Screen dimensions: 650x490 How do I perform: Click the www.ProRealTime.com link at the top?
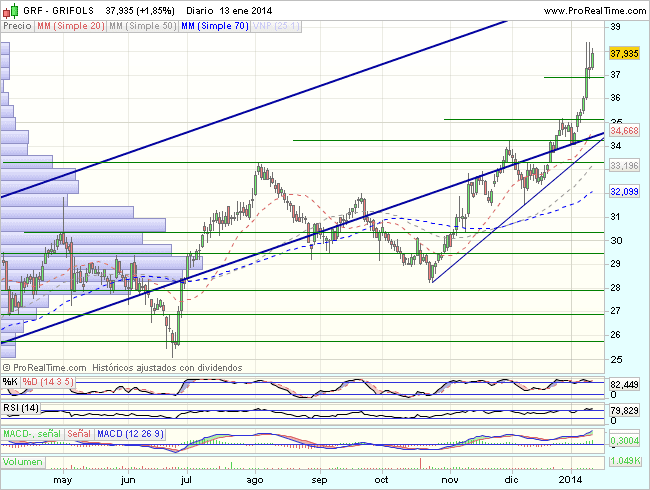[x=595, y=11]
